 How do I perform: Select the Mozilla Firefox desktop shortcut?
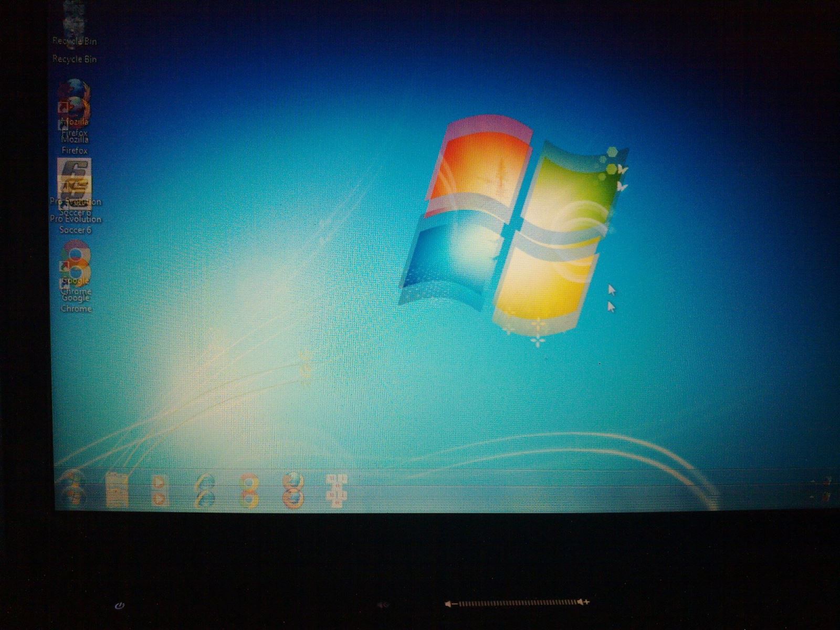75,117
